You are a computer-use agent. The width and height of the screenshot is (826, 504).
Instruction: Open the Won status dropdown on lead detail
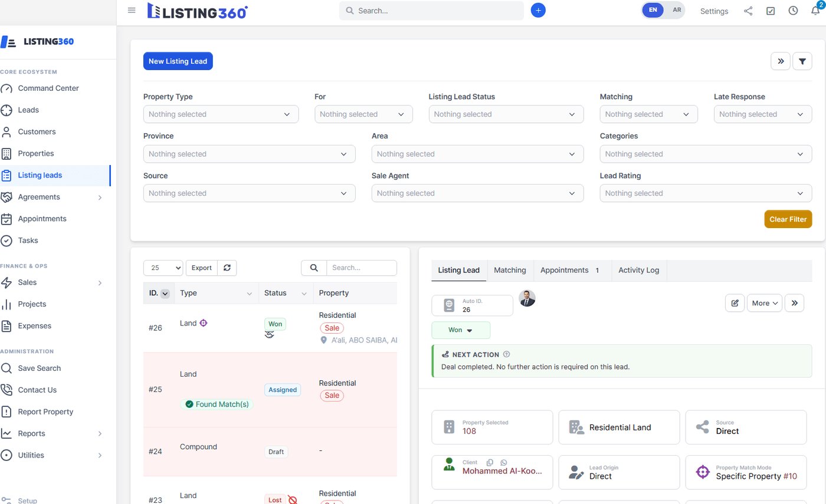tap(461, 330)
